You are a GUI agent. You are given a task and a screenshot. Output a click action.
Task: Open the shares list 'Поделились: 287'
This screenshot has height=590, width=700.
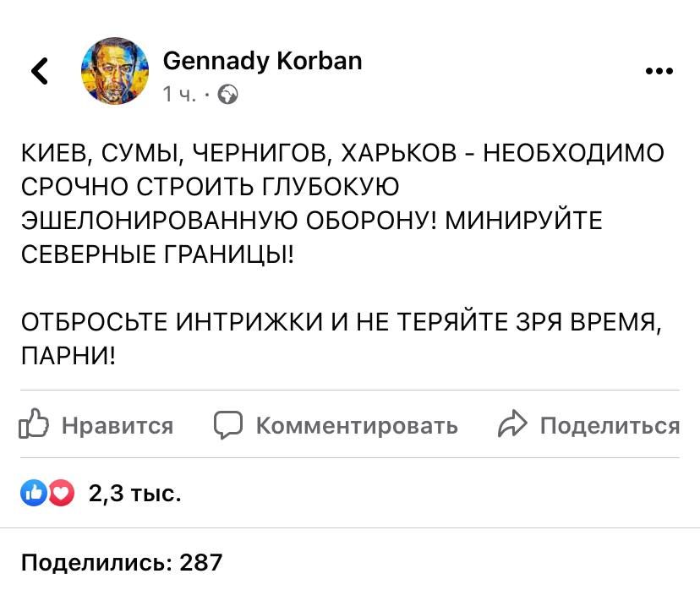(x=121, y=562)
